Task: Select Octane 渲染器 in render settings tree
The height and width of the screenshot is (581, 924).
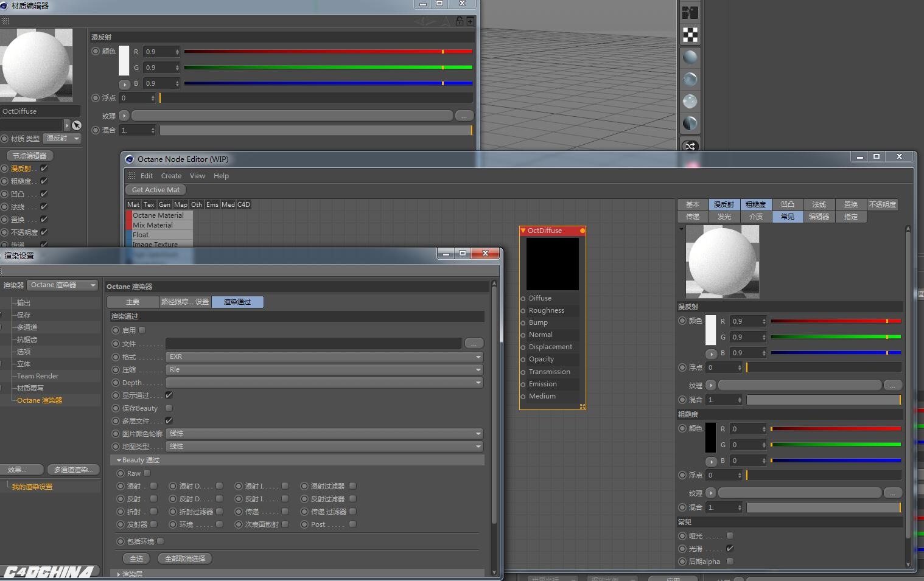Action: click(40, 400)
